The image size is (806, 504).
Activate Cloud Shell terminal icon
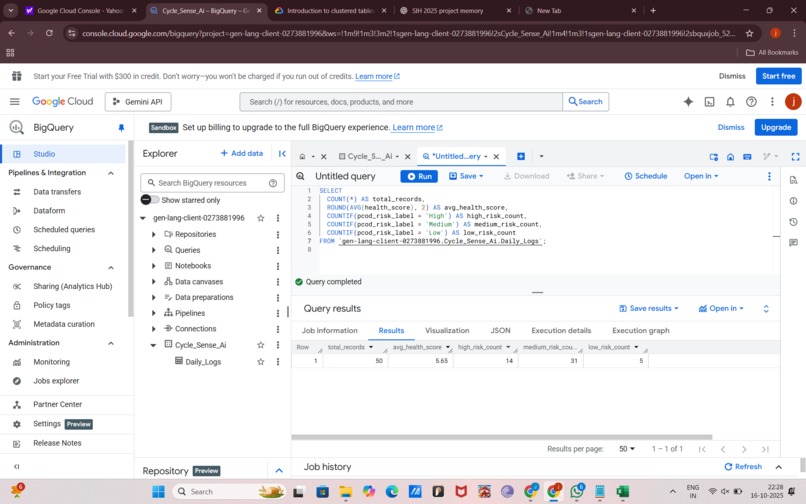[709, 102]
